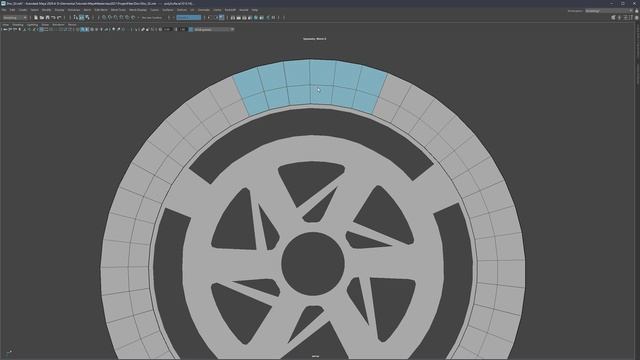Render the current frame
The image size is (640, 360).
click(238, 18)
